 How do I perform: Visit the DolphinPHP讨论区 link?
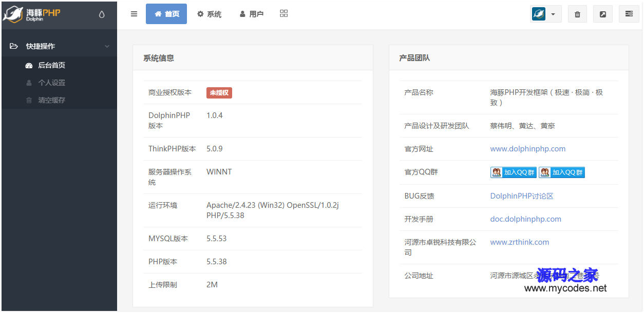[521, 195]
